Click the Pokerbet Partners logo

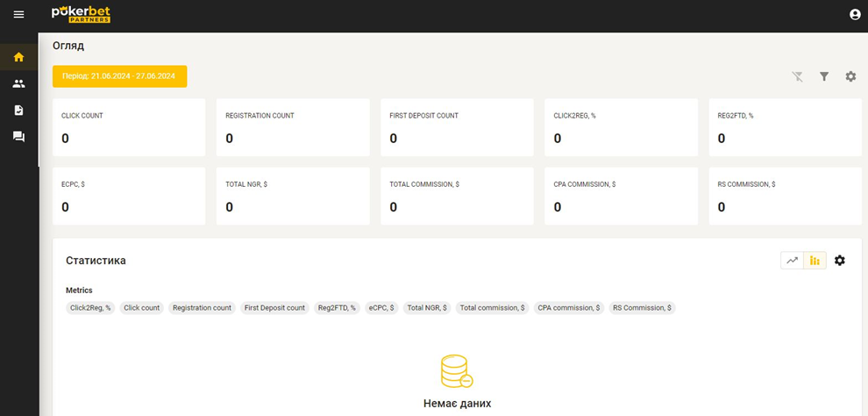82,14
